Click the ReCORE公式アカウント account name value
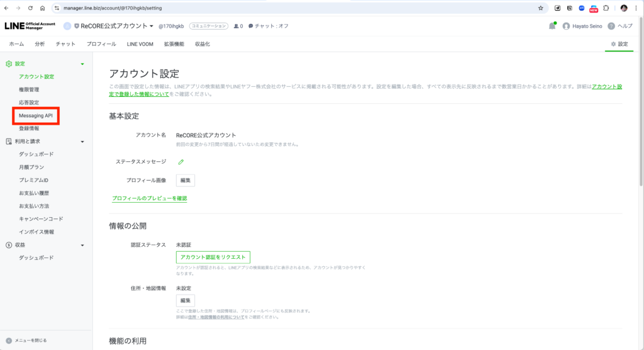The height and width of the screenshot is (350, 644). pyautogui.click(x=206, y=135)
